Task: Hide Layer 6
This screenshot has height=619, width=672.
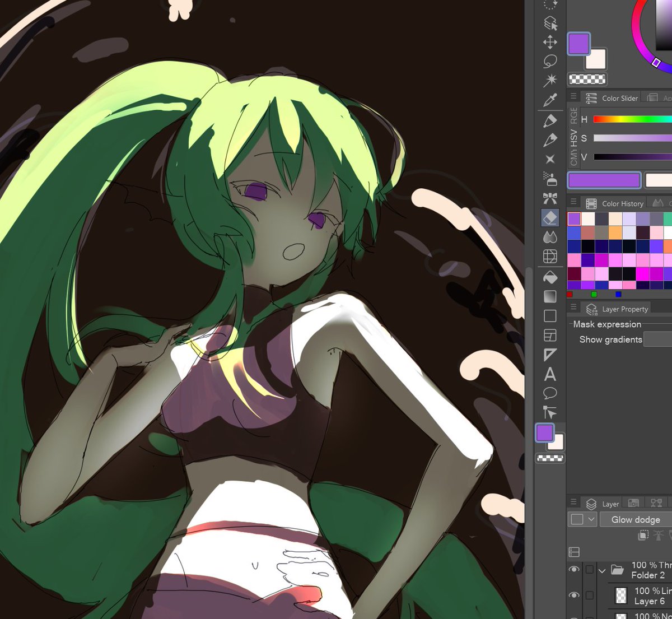Action: click(x=574, y=595)
